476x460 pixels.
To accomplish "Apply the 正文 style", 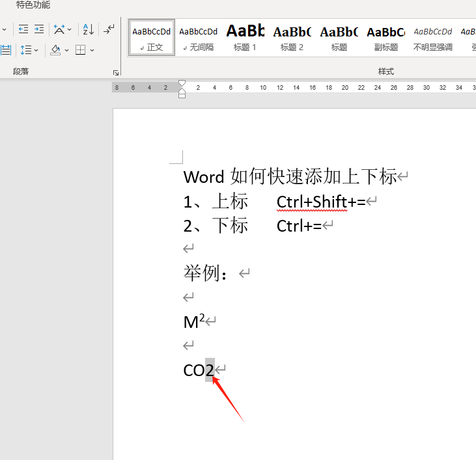I will click(152, 38).
